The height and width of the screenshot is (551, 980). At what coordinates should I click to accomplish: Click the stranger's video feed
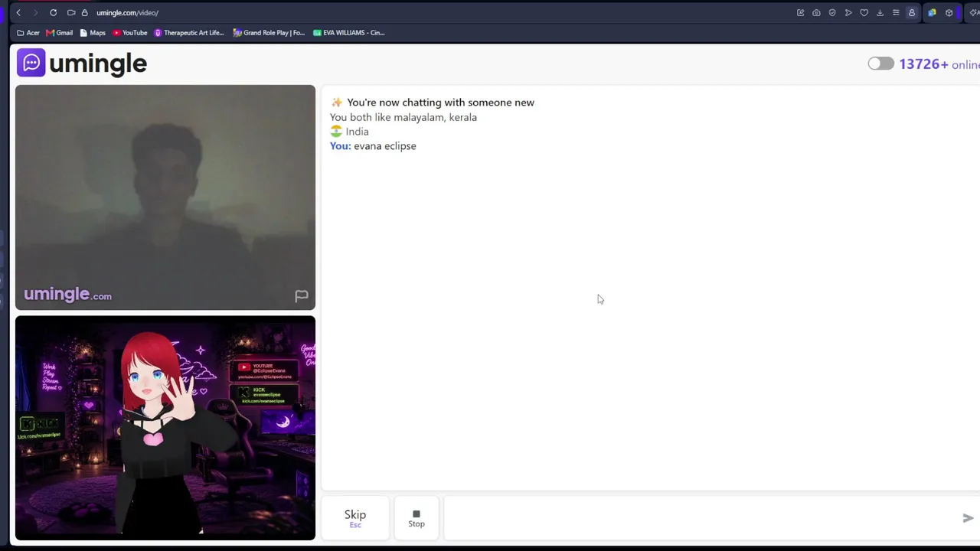click(x=165, y=197)
